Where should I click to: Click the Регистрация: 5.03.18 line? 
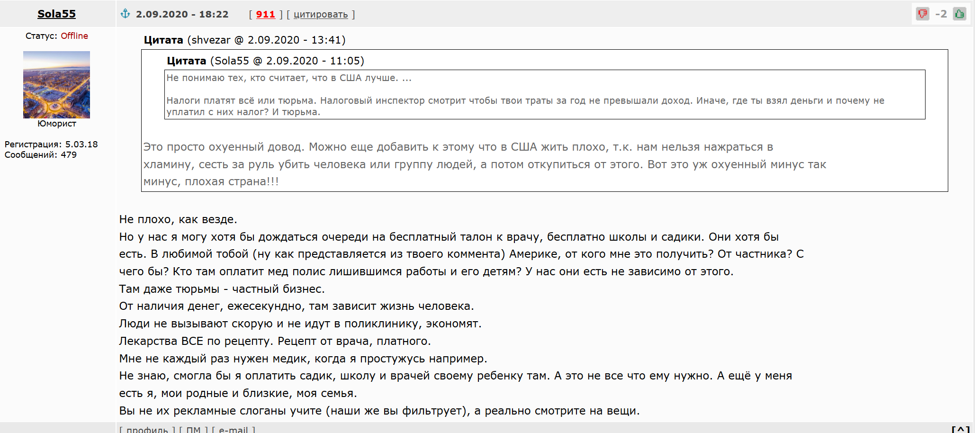tap(51, 144)
